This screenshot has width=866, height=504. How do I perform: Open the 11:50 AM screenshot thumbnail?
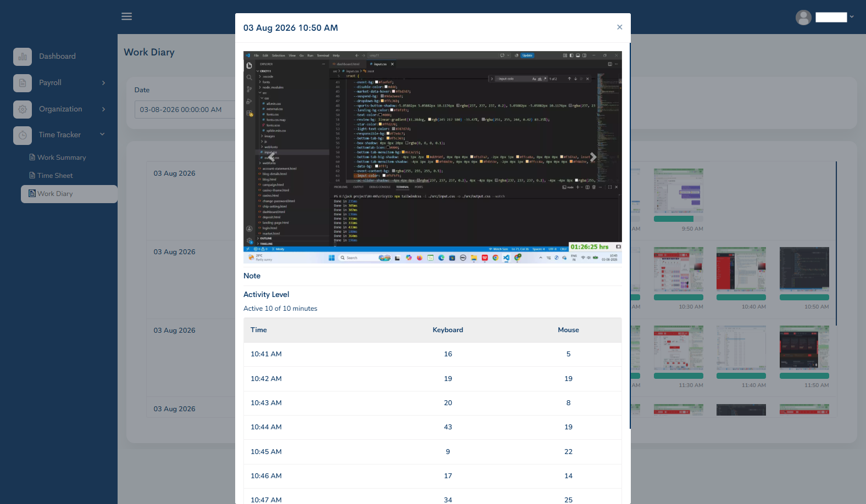point(804,348)
